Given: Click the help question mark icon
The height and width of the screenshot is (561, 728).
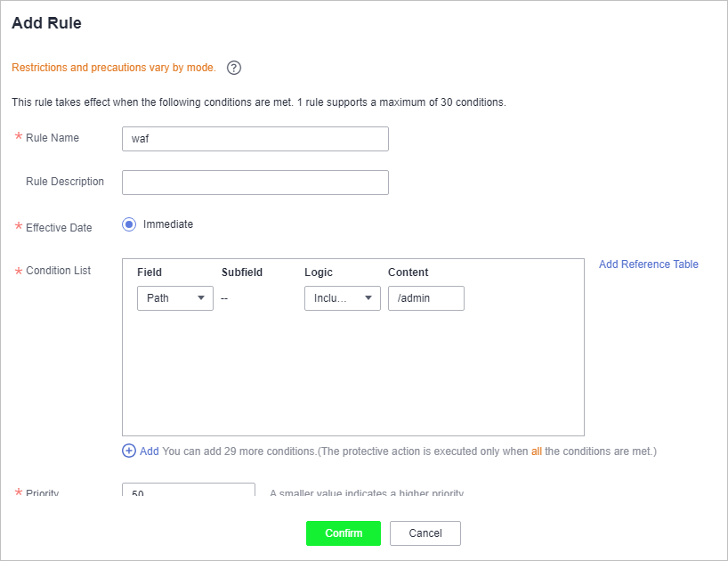Looking at the screenshot, I should click(233, 68).
